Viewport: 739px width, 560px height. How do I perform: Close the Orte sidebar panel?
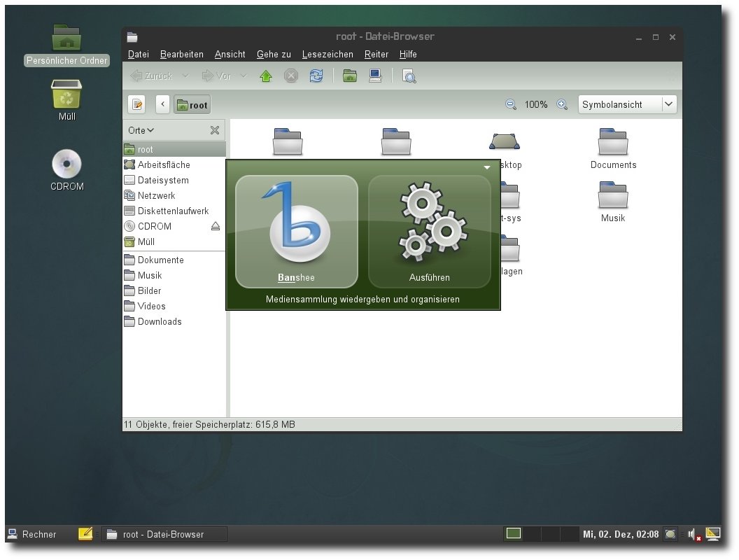tap(214, 130)
